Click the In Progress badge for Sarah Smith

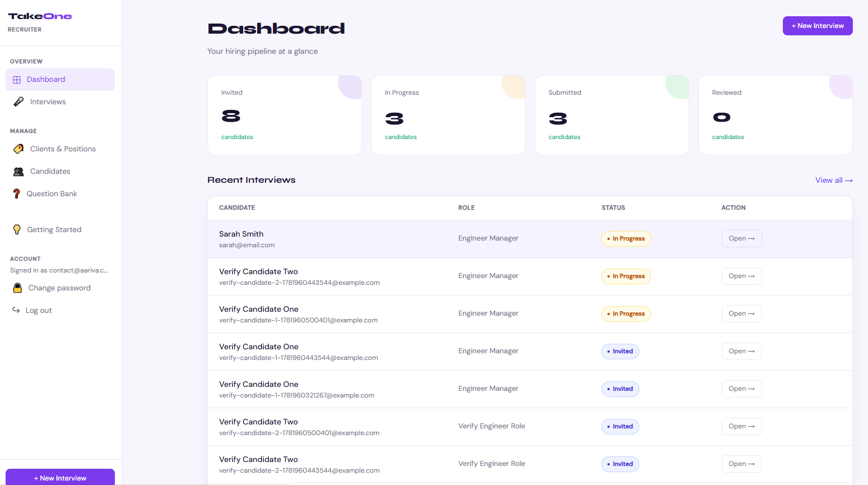[x=626, y=239]
